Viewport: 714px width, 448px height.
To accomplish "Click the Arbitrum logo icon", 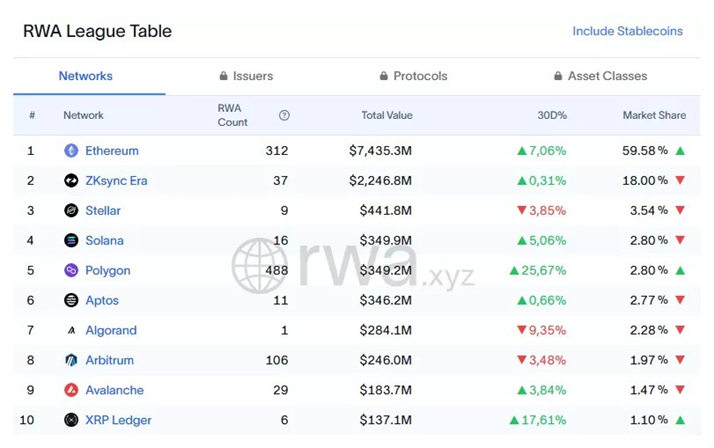I will point(71,360).
